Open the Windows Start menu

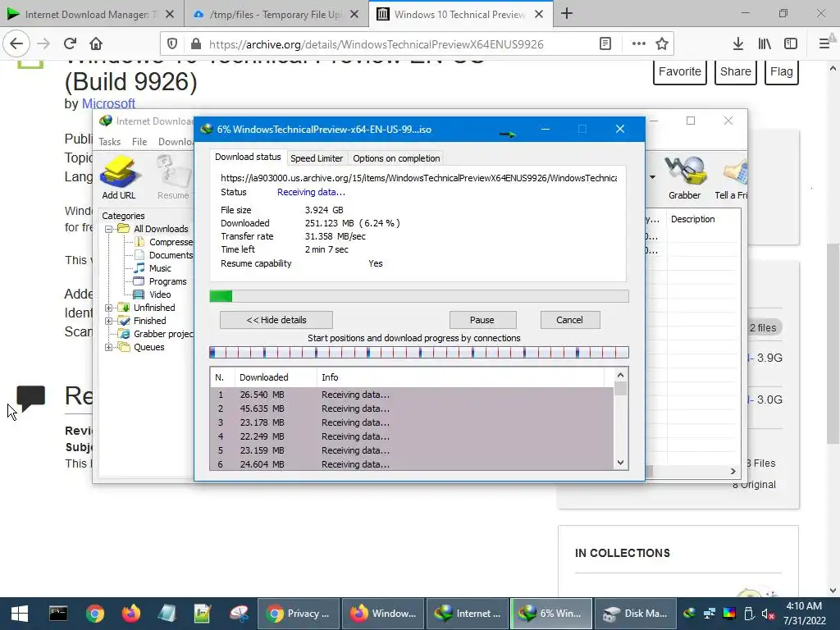20,614
